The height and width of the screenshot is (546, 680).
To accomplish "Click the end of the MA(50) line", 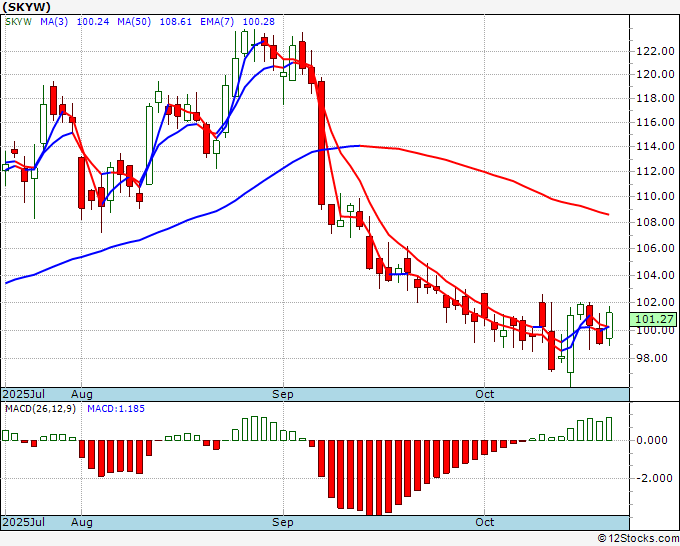I will (608, 214).
